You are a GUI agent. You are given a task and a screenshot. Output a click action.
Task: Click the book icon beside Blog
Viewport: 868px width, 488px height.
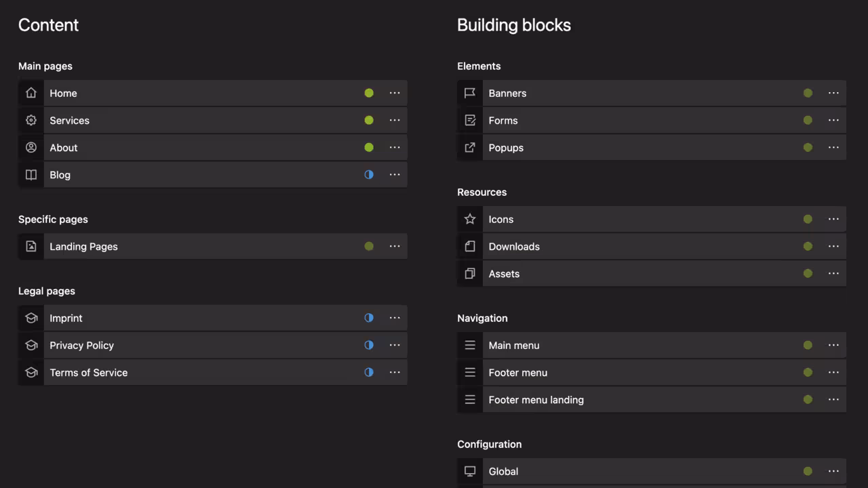point(31,174)
